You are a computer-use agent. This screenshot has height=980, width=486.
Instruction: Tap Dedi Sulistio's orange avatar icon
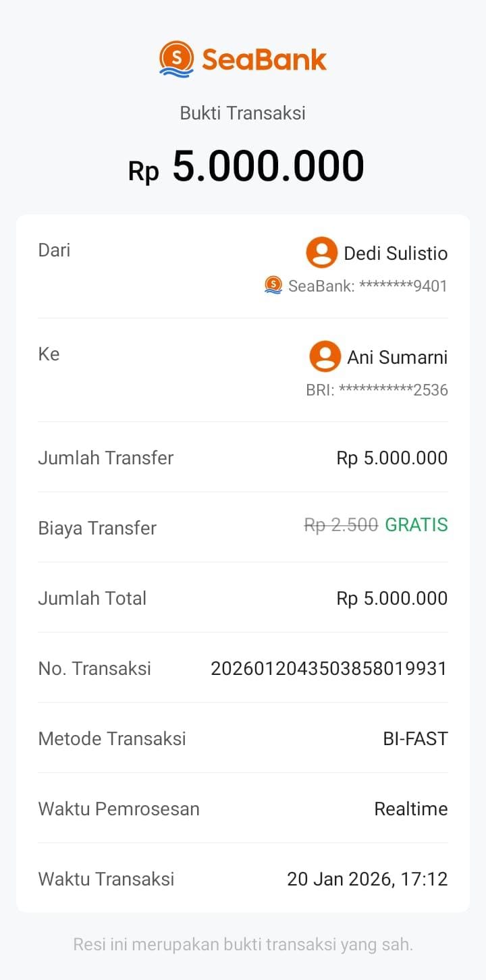[322, 252]
